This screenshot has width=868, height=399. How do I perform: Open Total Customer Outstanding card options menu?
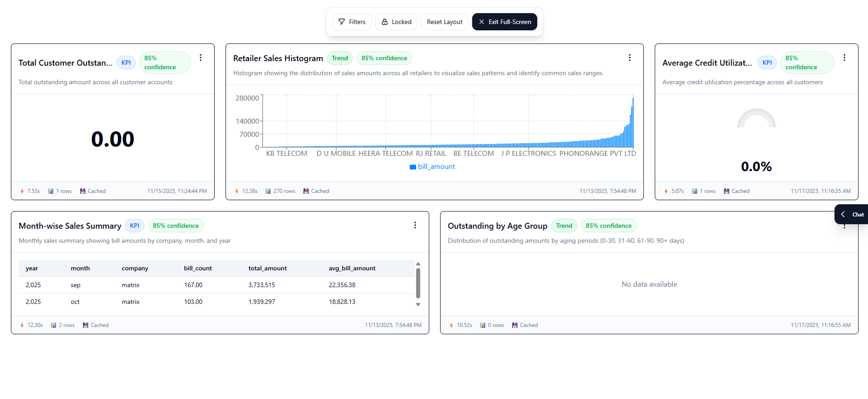tap(201, 58)
